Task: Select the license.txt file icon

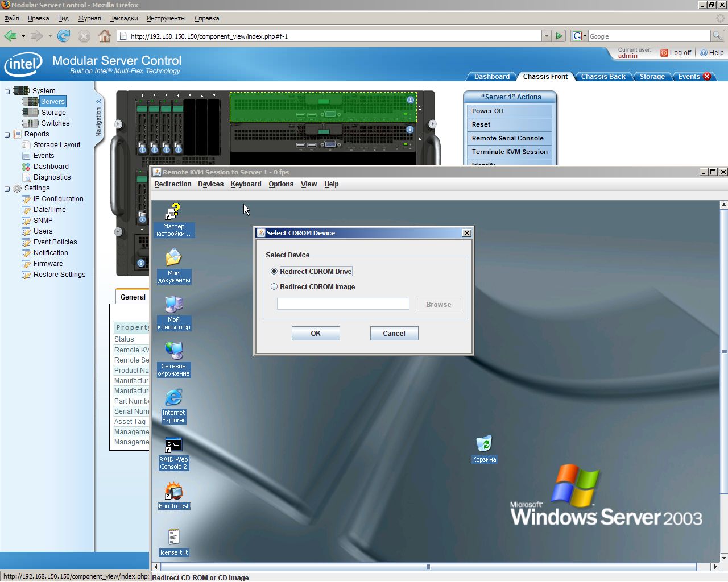Action: [173, 537]
